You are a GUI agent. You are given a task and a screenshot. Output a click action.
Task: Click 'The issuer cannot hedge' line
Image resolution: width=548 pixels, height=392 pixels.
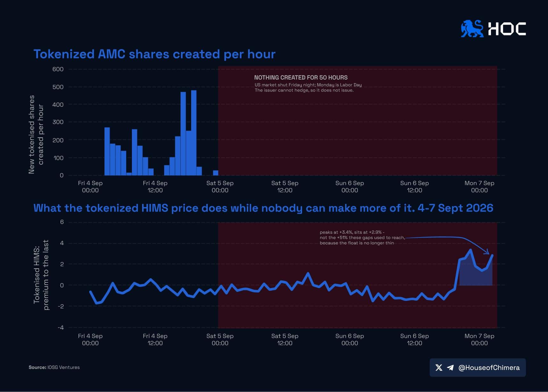coord(304,90)
